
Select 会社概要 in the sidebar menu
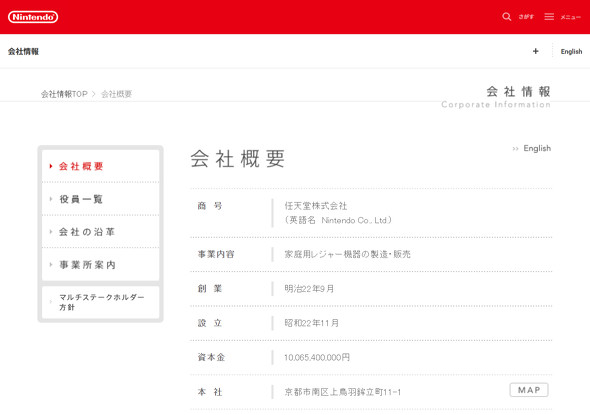100,166
